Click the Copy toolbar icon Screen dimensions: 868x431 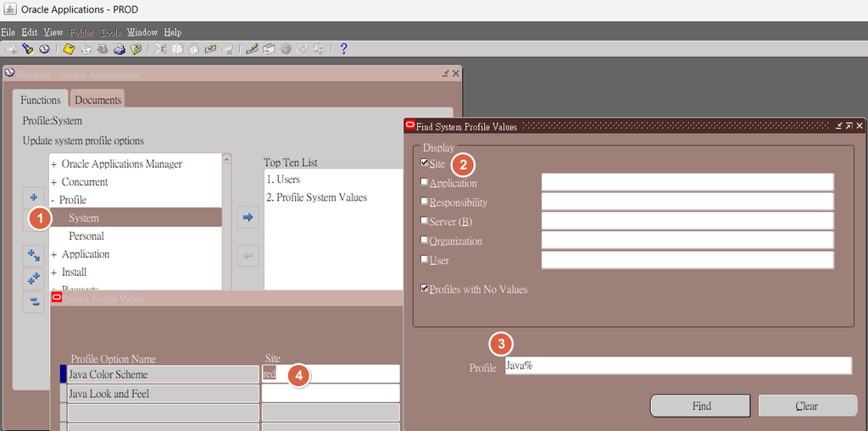177,48
